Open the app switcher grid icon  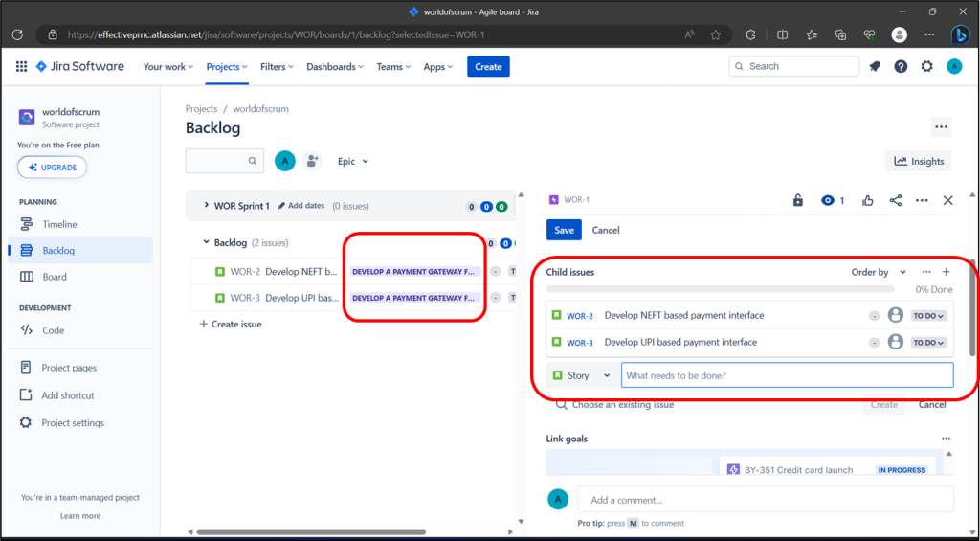[21, 66]
